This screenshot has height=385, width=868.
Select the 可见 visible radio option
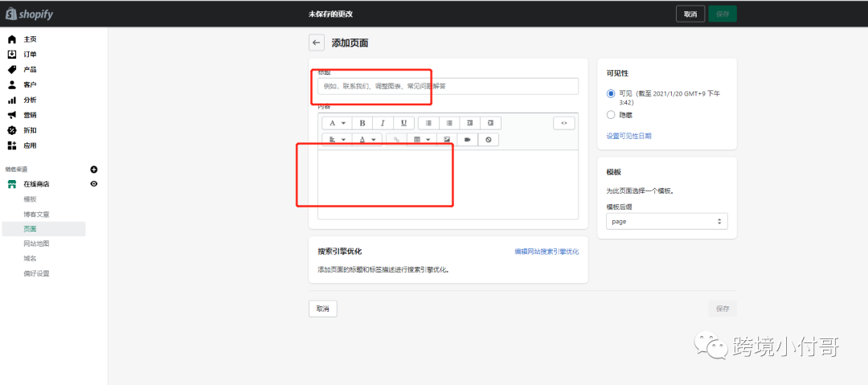tap(611, 93)
